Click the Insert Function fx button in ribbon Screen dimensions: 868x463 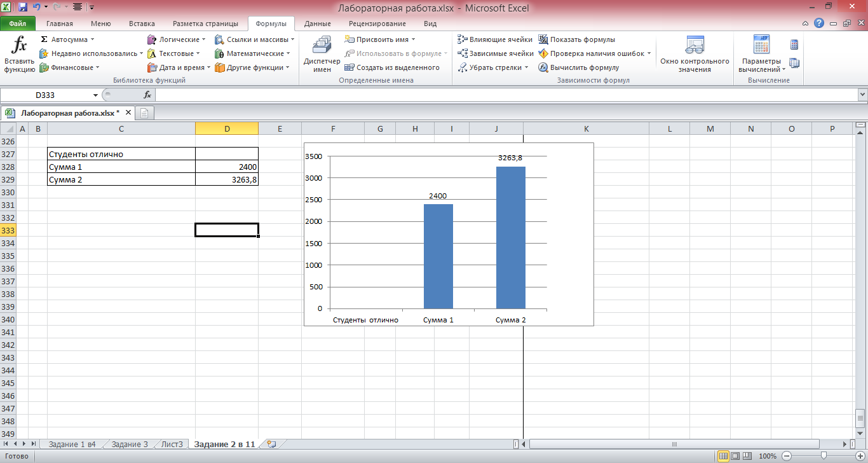click(20, 54)
